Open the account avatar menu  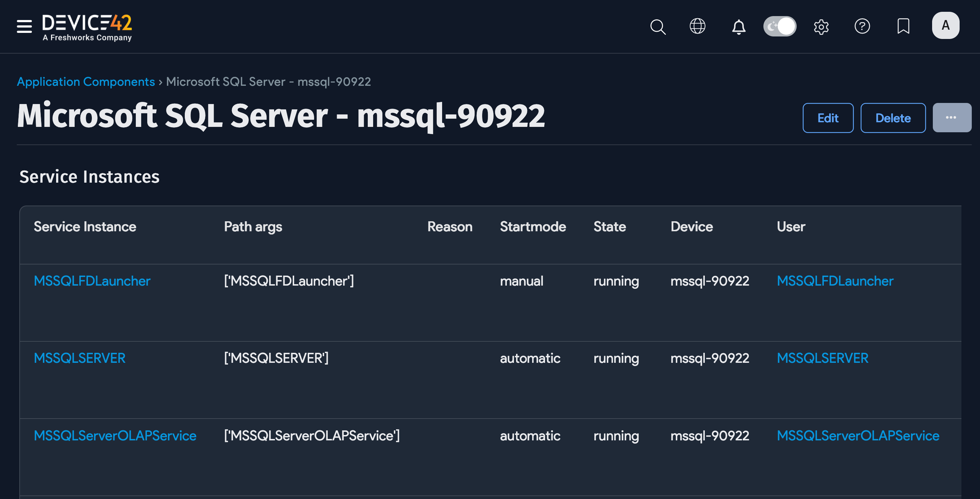(946, 25)
